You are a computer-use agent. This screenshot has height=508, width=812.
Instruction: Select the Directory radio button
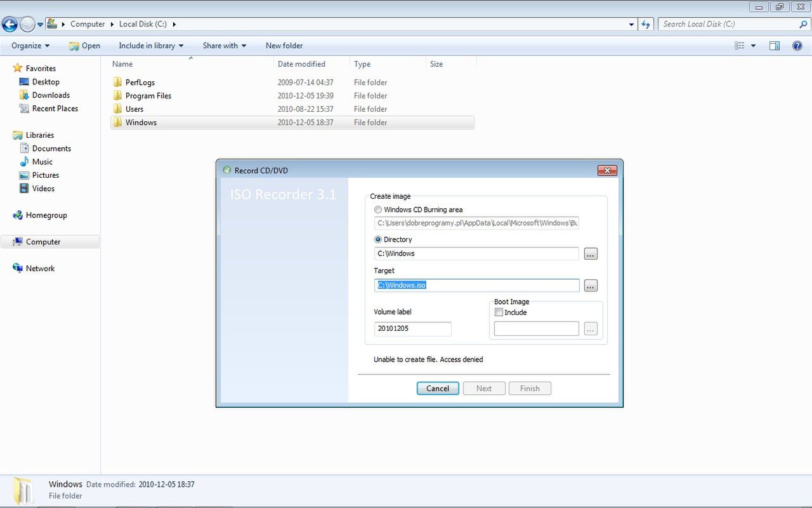pyautogui.click(x=378, y=239)
